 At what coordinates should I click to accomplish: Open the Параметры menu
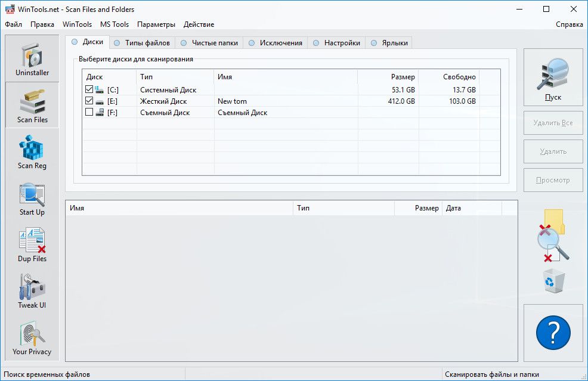click(x=156, y=24)
